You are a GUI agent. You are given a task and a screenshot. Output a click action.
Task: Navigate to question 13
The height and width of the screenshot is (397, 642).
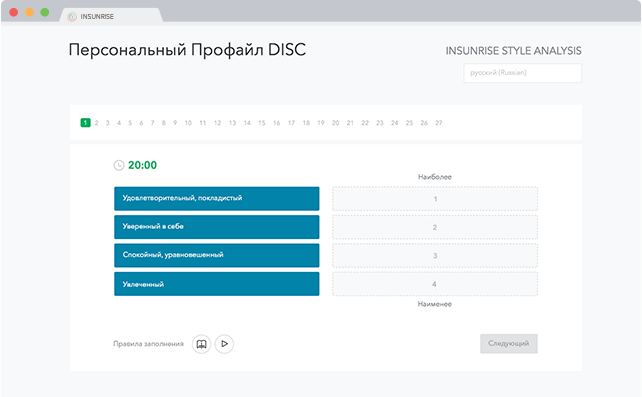233,123
